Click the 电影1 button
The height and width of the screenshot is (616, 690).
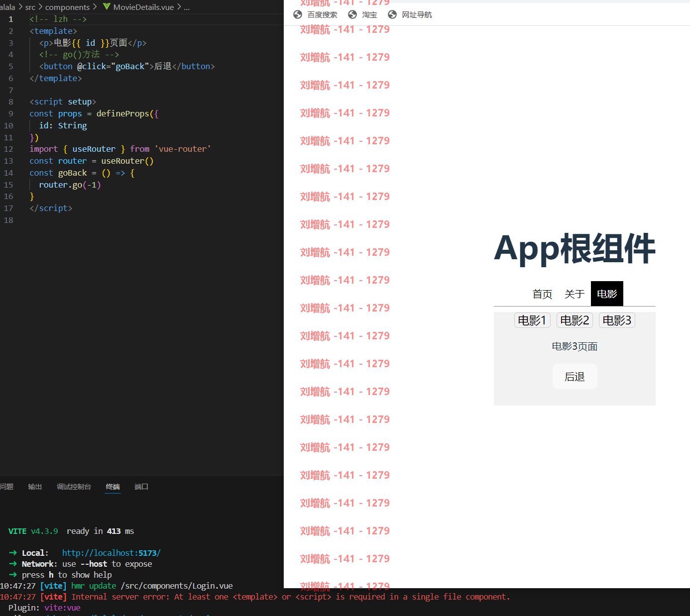(532, 320)
